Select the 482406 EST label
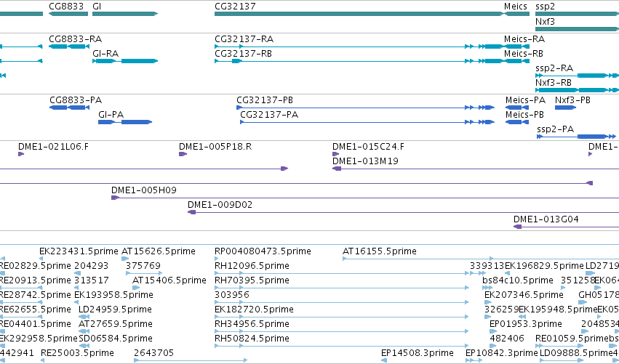619x364 pixels. [507, 339]
